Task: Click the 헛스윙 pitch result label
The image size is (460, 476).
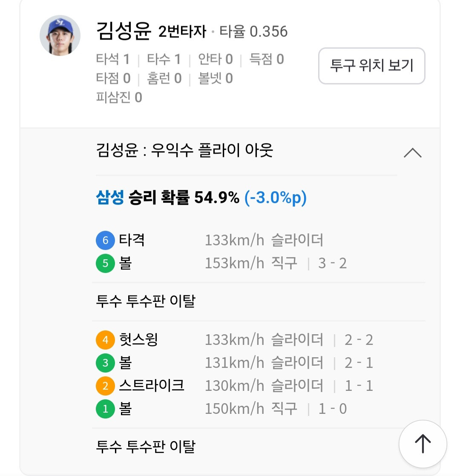Action: 138,340
